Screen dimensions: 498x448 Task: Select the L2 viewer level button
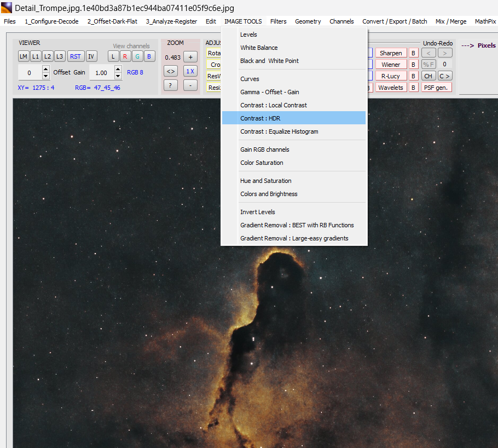[48, 56]
